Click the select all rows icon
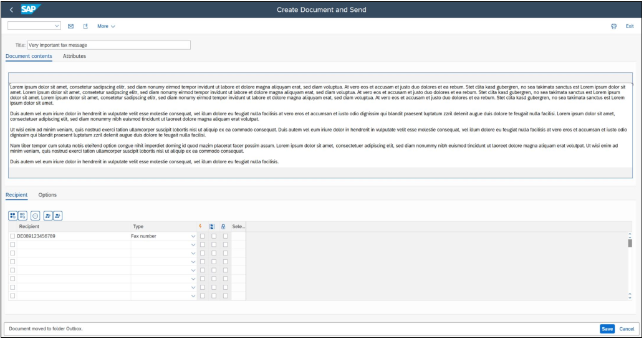This screenshot has width=644, height=339. click(12, 215)
